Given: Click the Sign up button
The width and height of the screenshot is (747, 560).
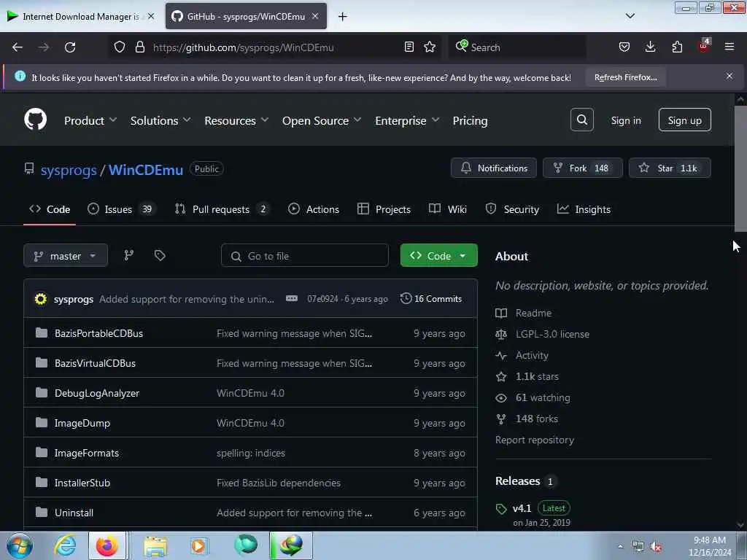Looking at the screenshot, I should [x=684, y=120].
